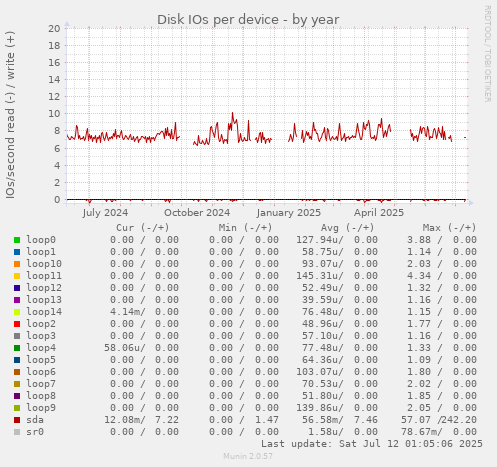Select the loop7 legend label
497x467 pixels.
(41, 384)
